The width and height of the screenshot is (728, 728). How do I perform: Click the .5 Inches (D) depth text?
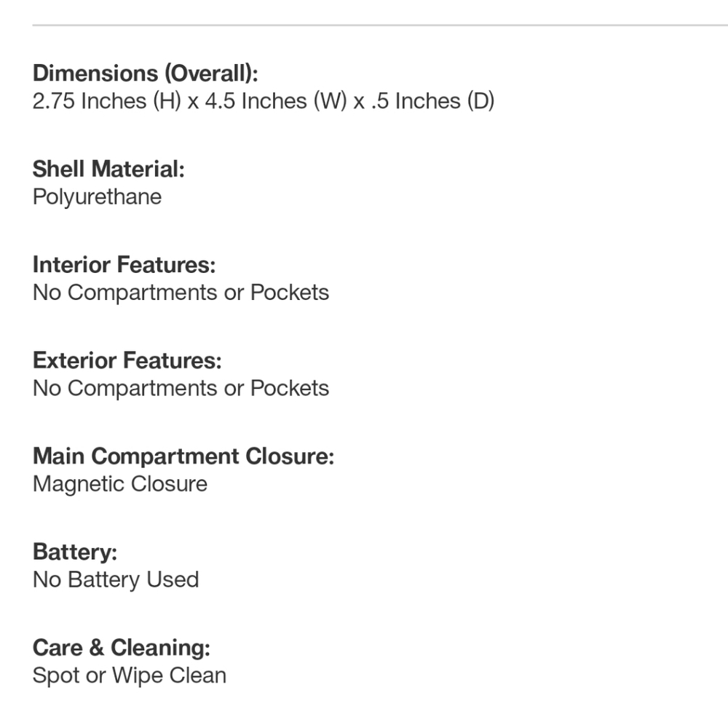(432, 101)
